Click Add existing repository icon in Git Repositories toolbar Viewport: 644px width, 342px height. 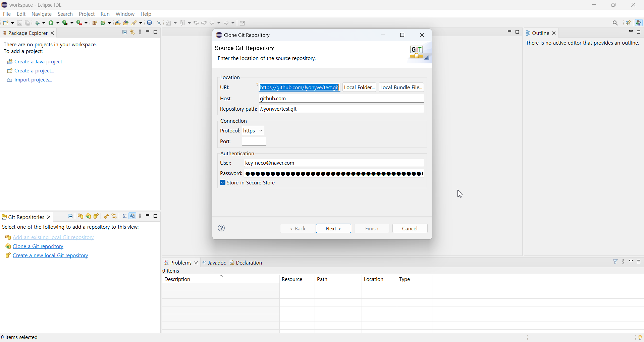pos(80,216)
